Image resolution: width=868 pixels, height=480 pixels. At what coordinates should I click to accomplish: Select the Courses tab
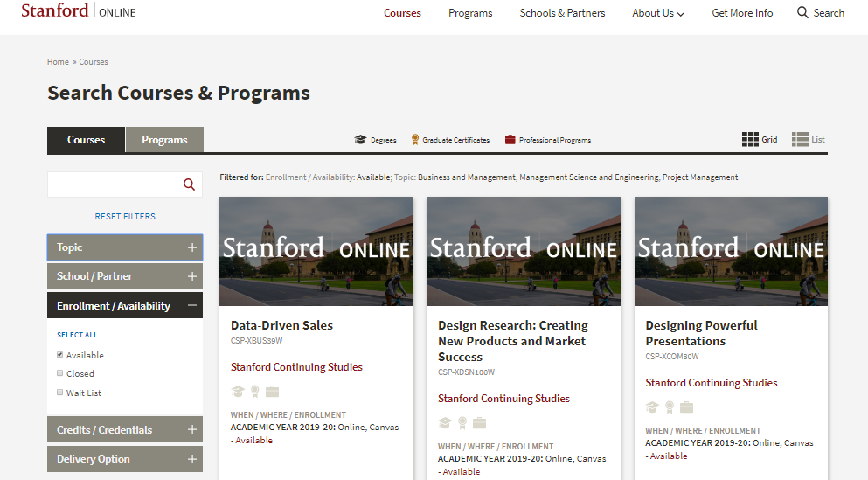pos(86,140)
